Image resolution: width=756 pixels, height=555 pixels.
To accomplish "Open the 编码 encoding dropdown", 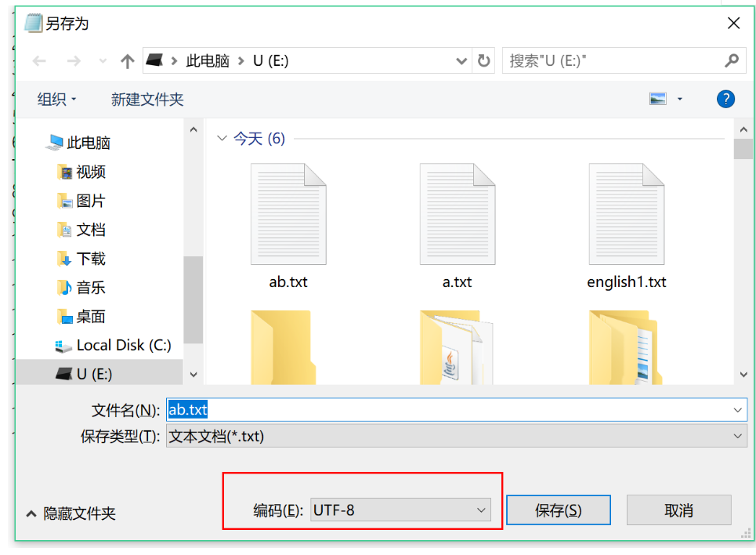I will click(x=482, y=510).
